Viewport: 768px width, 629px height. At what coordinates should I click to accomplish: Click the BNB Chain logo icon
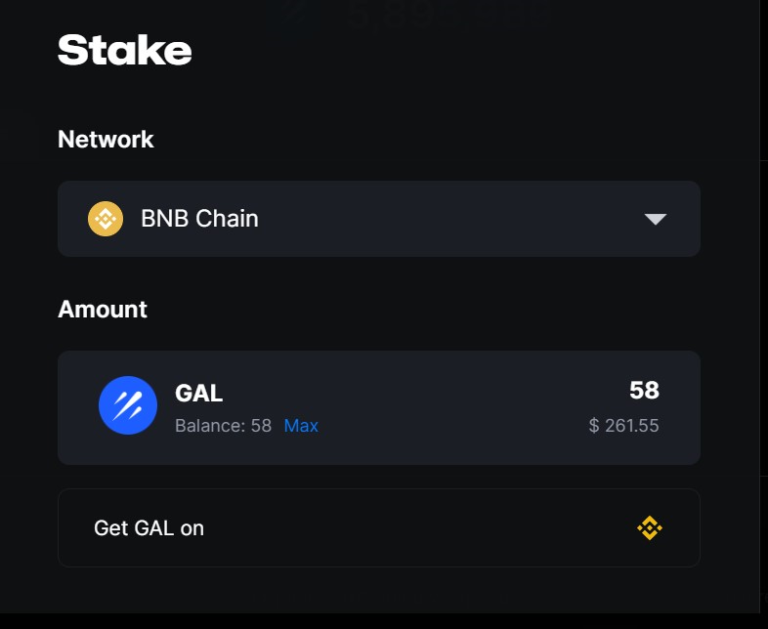click(105, 219)
